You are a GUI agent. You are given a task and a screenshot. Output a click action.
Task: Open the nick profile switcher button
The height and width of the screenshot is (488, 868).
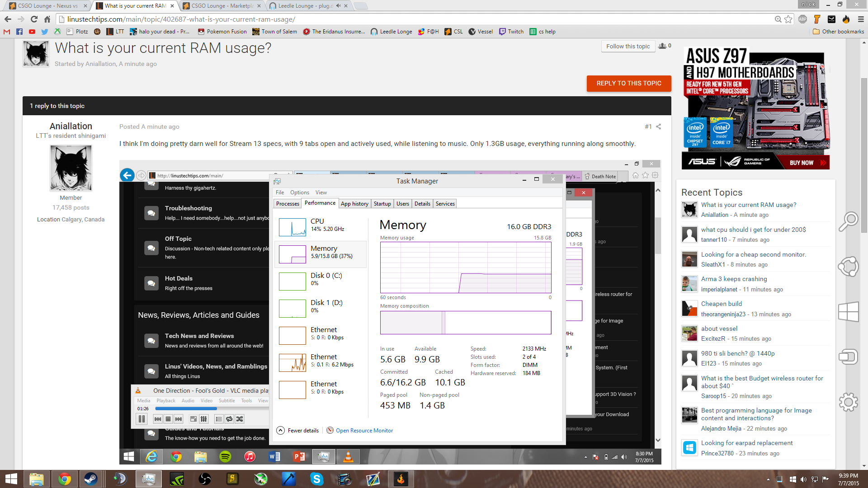[809, 4]
